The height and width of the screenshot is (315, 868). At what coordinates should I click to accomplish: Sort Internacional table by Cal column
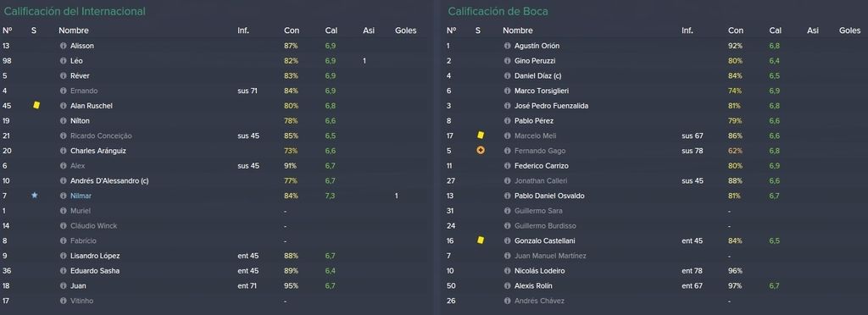tap(331, 30)
